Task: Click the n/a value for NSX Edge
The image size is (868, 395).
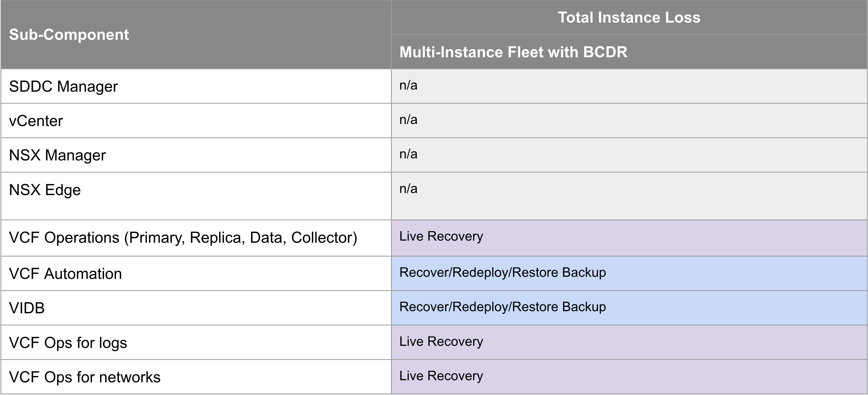Action: click(408, 189)
